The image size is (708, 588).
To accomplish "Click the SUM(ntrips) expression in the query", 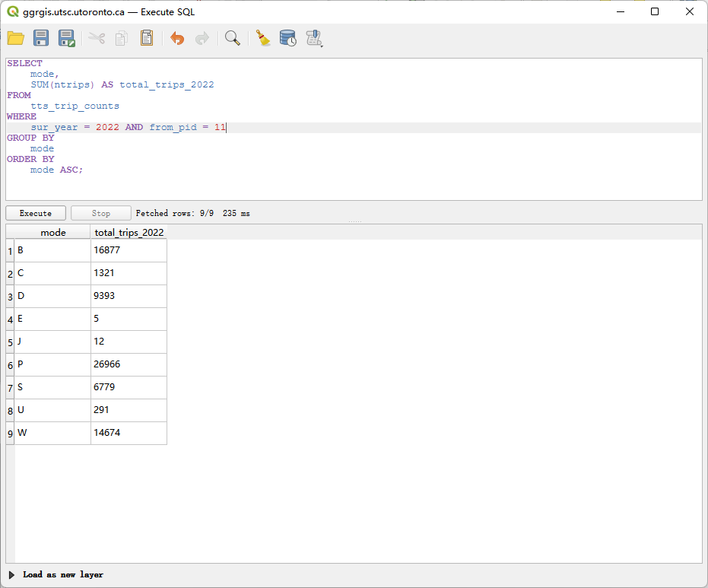I will pyautogui.click(x=63, y=85).
